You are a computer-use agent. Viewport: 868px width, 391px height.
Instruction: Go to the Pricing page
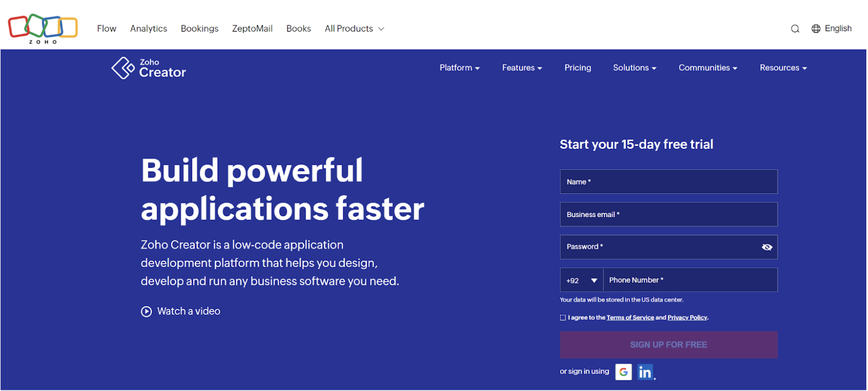(x=578, y=68)
